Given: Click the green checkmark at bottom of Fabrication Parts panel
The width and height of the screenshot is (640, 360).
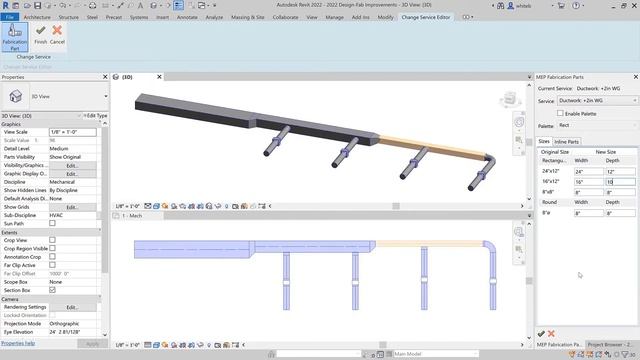Looking at the screenshot, I should click(x=541, y=333).
